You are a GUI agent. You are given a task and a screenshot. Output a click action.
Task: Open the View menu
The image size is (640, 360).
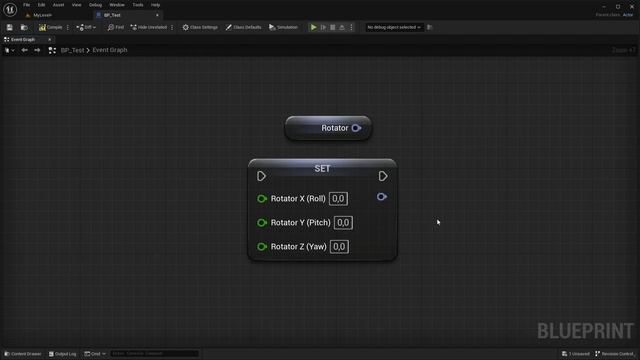click(x=76, y=5)
